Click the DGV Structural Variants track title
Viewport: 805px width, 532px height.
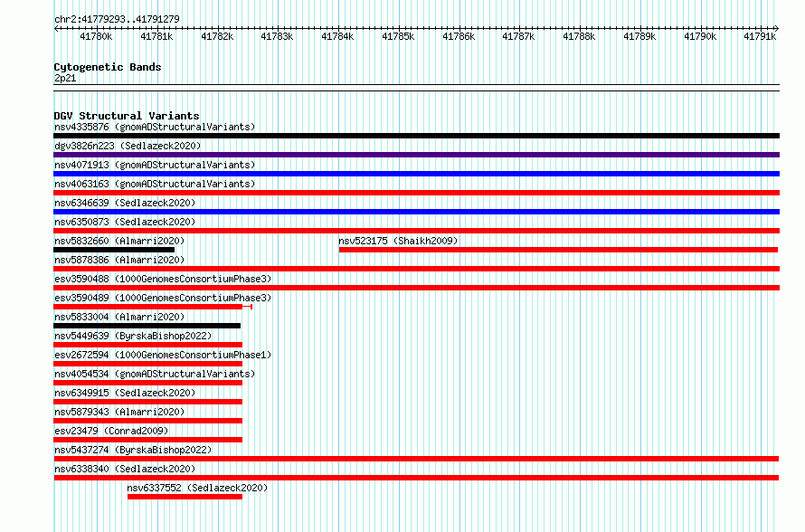[x=127, y=116]
